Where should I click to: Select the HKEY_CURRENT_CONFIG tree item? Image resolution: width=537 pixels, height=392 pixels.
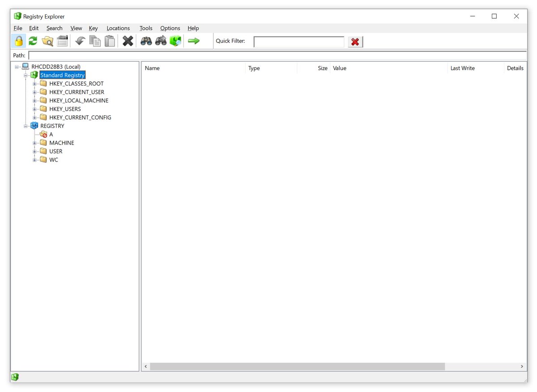(x=80, y=118)
